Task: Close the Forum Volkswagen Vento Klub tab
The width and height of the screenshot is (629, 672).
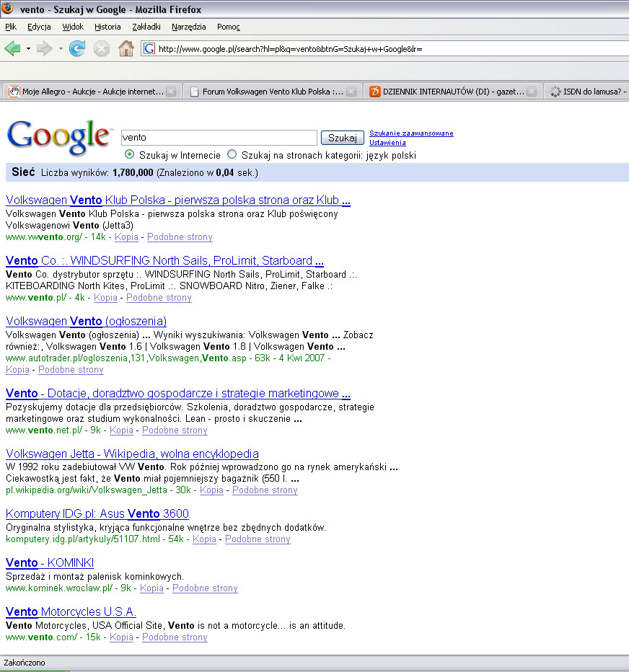Action: coord(351,92)
